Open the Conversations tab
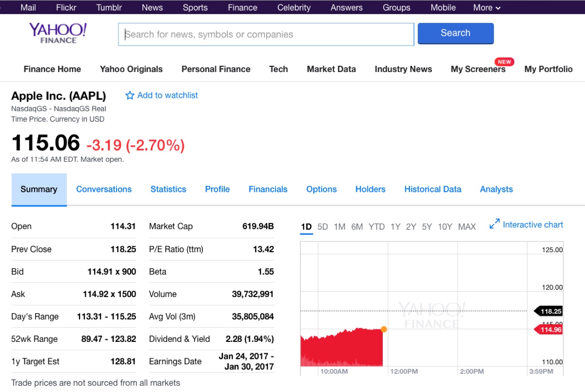The width and height of the screenshot is (585, 392). click(x=104, y=189)
